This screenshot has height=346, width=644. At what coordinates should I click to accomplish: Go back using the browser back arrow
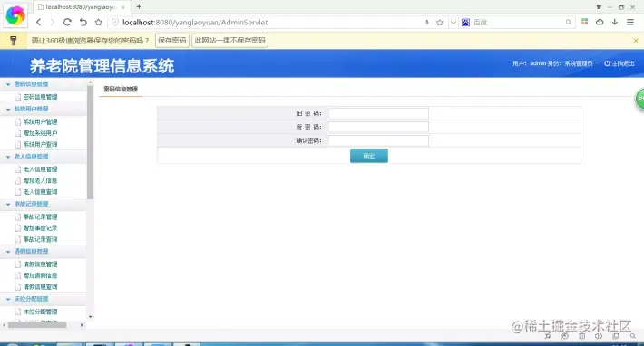(39, 22)
